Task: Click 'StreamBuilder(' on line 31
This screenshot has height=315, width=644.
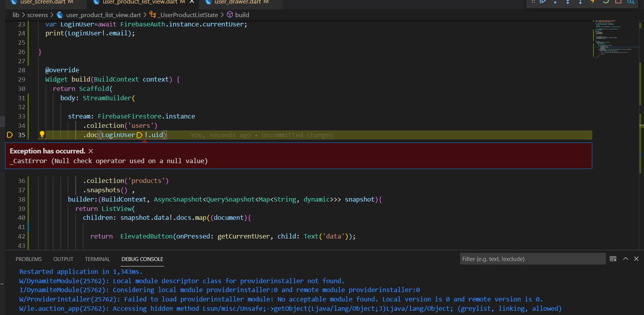Action: tap(109, 98)
